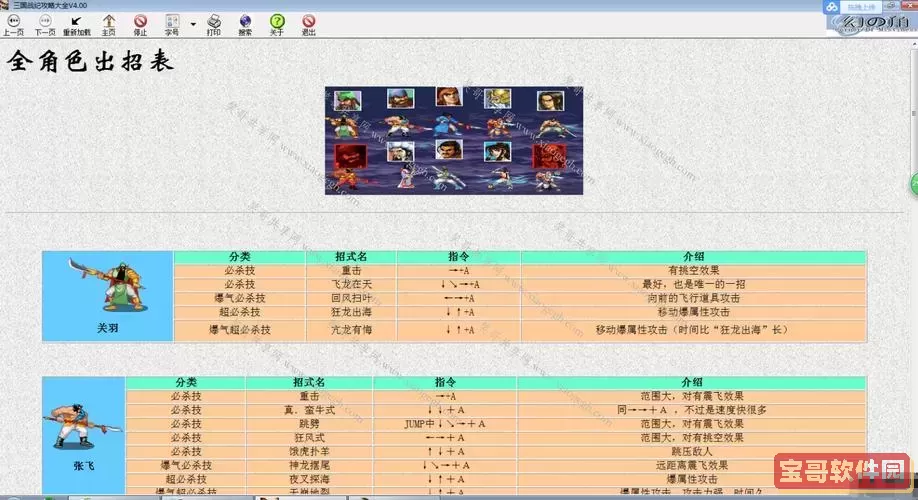Click 向前的飞行道具攻击 description
918x500 pixels.
694,298
